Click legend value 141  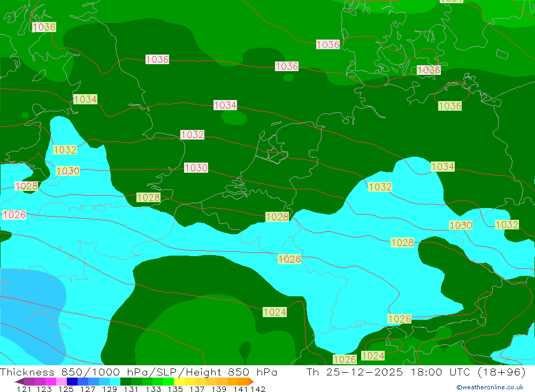point(241,389)
